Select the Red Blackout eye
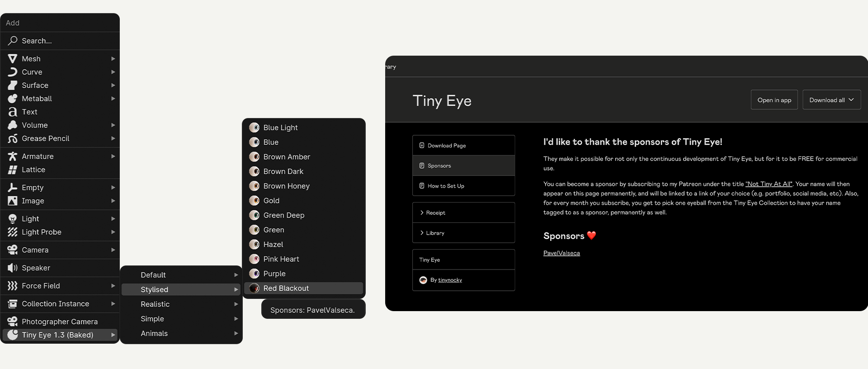868x369 pixels. point(304,288)
